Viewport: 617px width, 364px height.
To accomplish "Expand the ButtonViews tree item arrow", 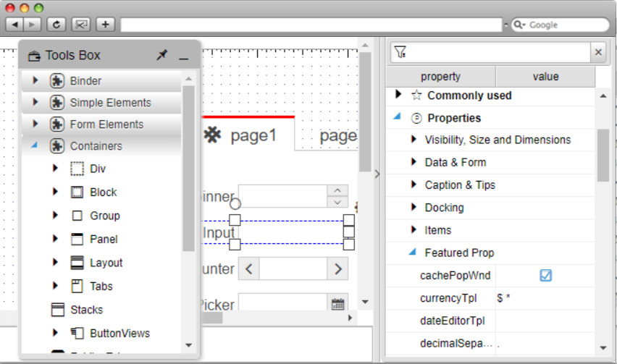I will point(55,333).
